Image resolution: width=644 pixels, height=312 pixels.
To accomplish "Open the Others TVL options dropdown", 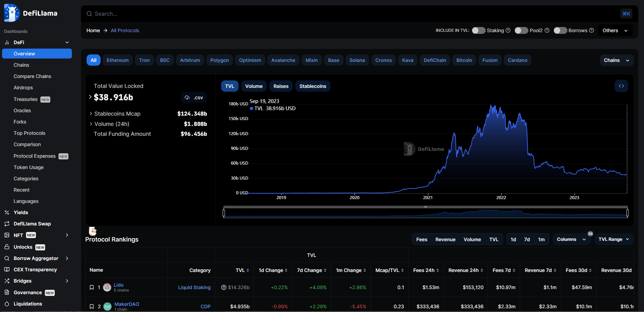I will pos(615,30).
